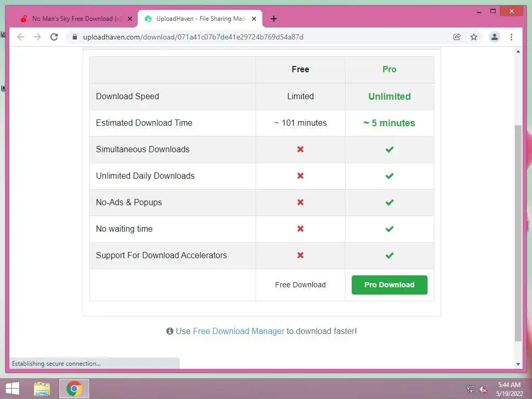Screen dimensions: 532x399
Task: Click the green check for No waiting time
Action: tap(390, 229)
